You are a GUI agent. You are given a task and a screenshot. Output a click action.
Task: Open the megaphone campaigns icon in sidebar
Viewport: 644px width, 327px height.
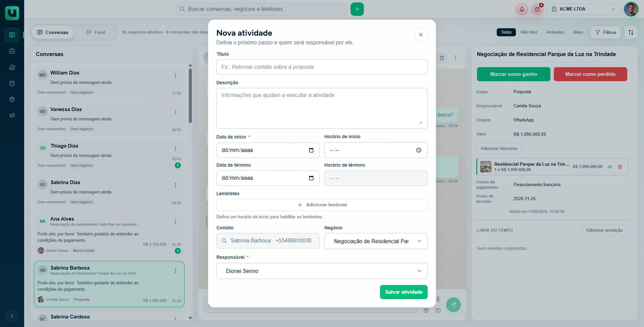click(12, 115)
